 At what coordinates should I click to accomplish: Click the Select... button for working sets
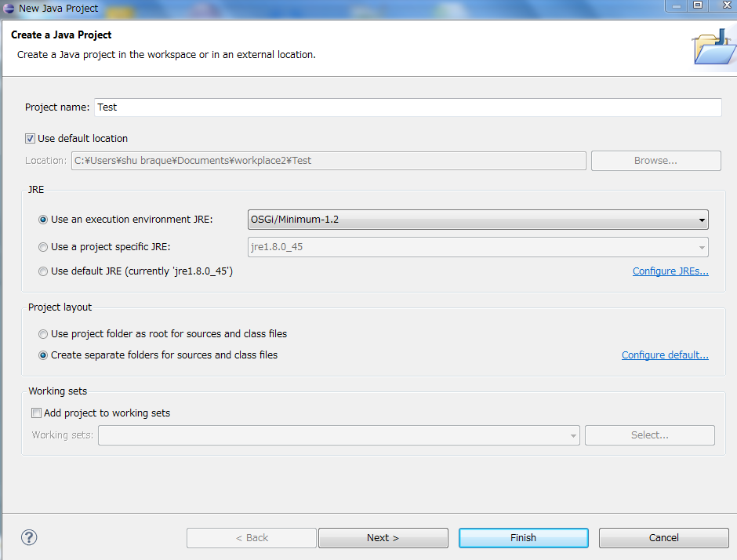[x=649, y=435]
